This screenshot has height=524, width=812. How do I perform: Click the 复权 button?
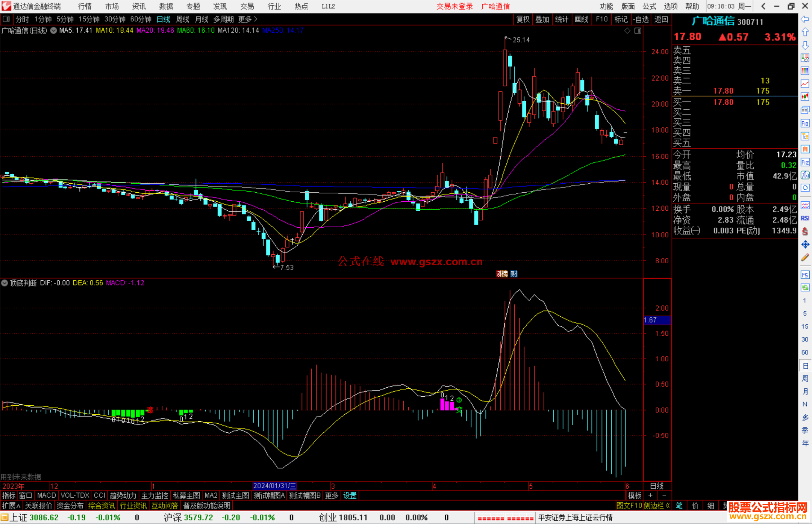click(523, 19)
